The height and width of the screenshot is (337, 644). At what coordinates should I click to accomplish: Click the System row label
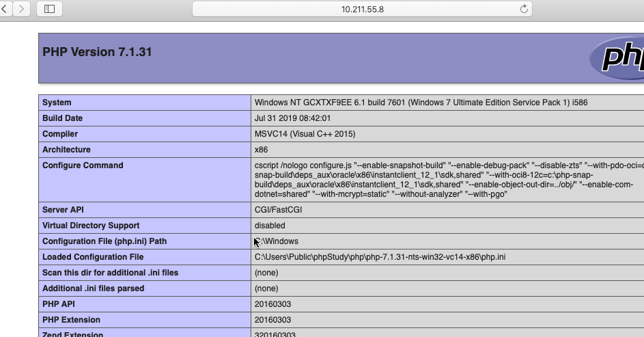point(57,103)
